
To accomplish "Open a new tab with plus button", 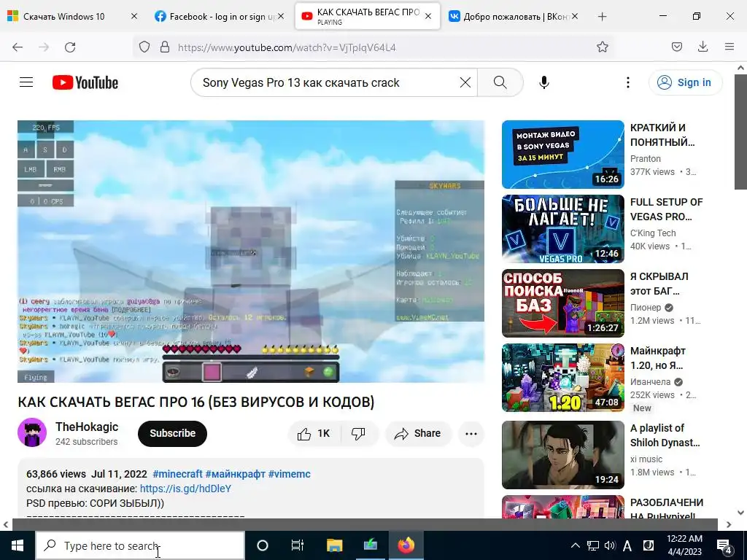I will 602,16.
